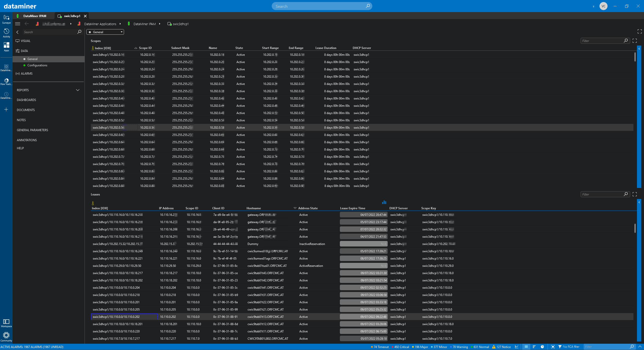644x350 pixels.
Task: Open GENERAL PARAMETERS section
Action: tap(32, 130)
